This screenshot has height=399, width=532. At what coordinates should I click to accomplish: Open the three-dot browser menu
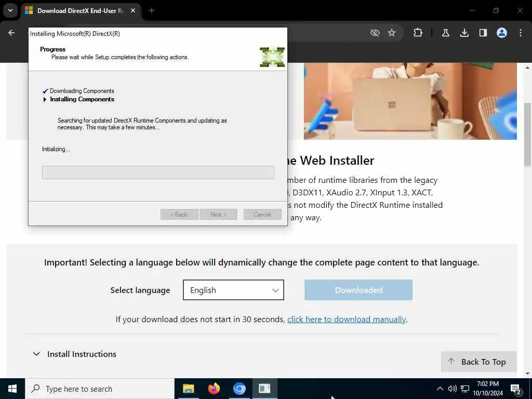520,33
